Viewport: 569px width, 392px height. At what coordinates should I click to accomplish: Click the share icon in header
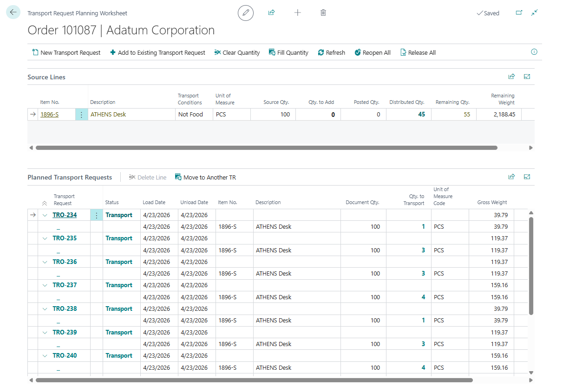271,13
